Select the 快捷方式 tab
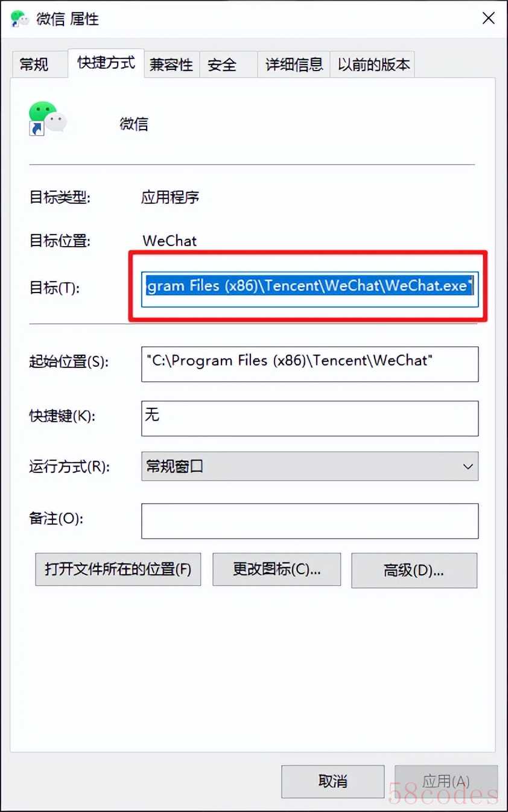 click(106, 63)
